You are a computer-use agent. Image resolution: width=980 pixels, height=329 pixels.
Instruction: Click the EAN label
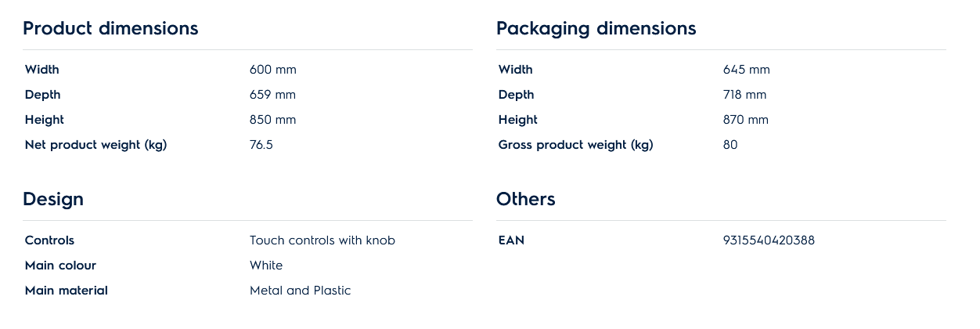point(511,240)
